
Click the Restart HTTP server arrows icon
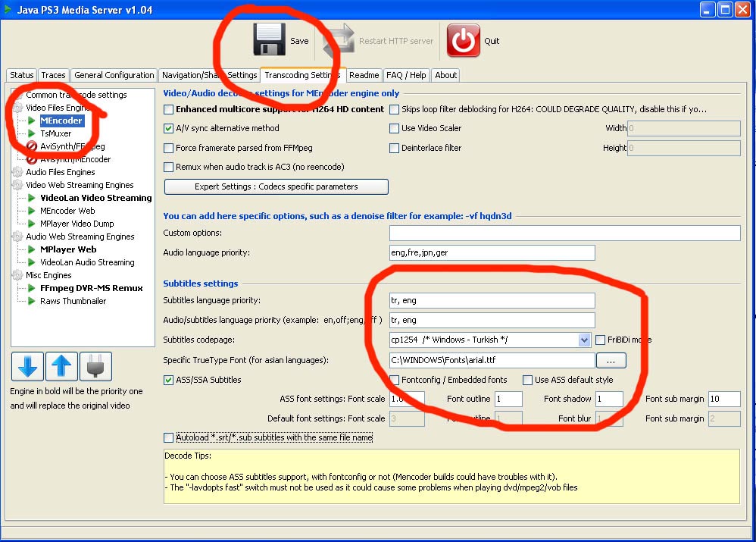pyautogui.click(x=339, y=40)
